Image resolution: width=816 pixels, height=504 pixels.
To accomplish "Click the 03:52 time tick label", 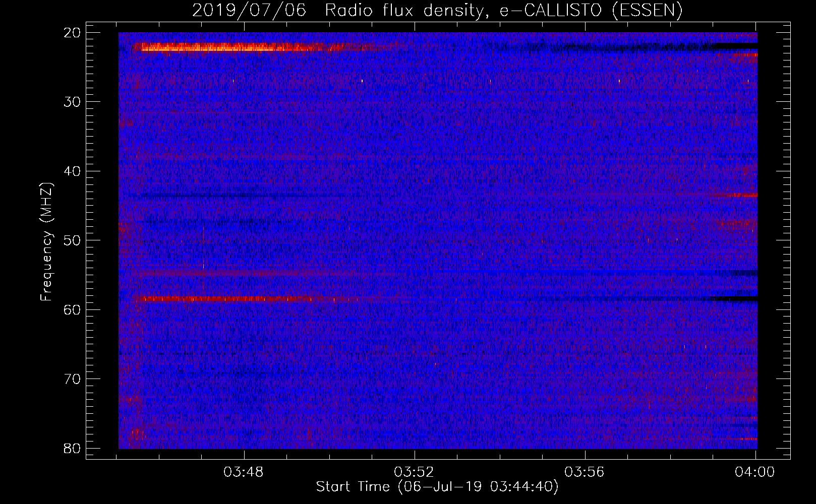I will click(414, 472).
